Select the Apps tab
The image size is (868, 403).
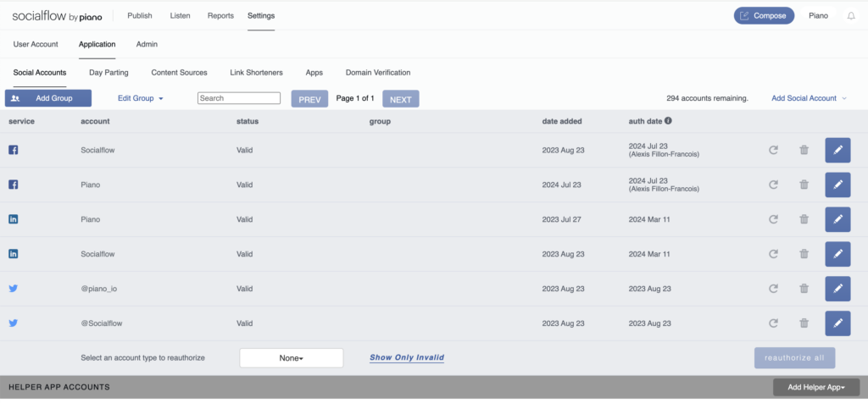(x=314, y=73)
